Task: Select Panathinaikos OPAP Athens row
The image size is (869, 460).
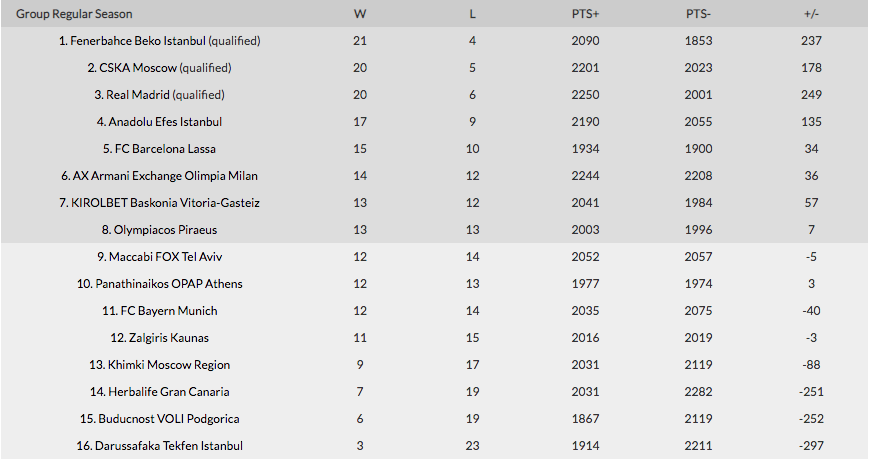Action: click(x=434, y=284)
